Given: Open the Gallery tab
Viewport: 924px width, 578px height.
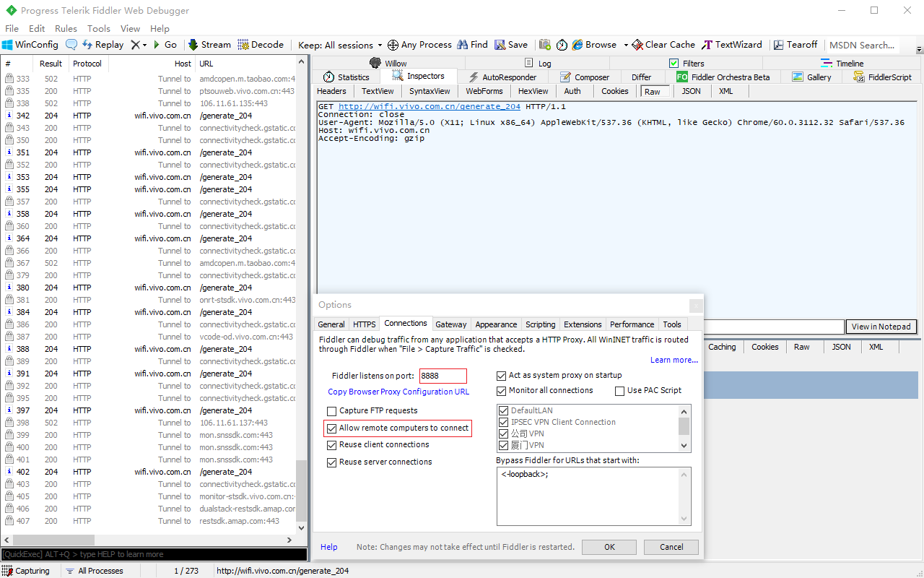Looking at the screenshot, I should pyautogui.click(x=811, y=77).
